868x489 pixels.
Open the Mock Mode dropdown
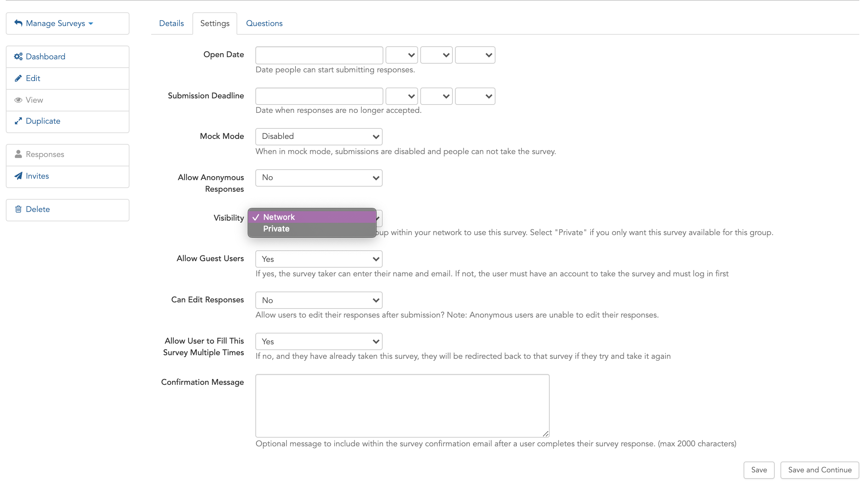click(x=319, y=137)
